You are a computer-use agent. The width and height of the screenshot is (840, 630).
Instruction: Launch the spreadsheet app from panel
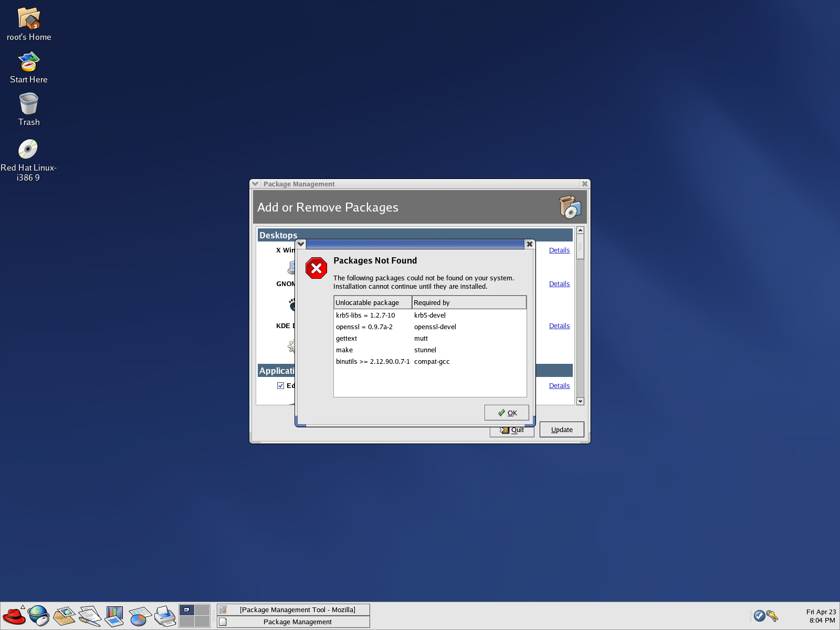coord(140,615)
